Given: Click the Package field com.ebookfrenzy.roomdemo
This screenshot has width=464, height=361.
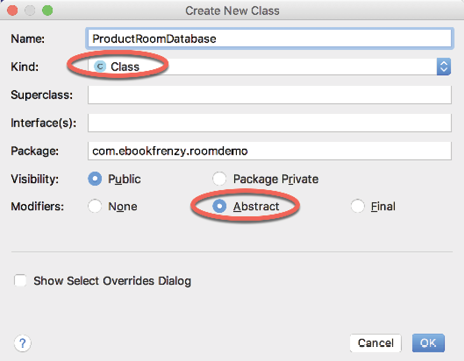Looking at the screenshot, I should 270,151.
